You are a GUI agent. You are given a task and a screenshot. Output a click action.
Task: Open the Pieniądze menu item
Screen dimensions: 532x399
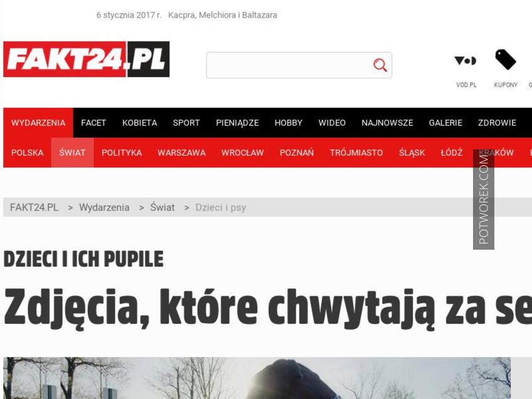click(x=237, y=123)
